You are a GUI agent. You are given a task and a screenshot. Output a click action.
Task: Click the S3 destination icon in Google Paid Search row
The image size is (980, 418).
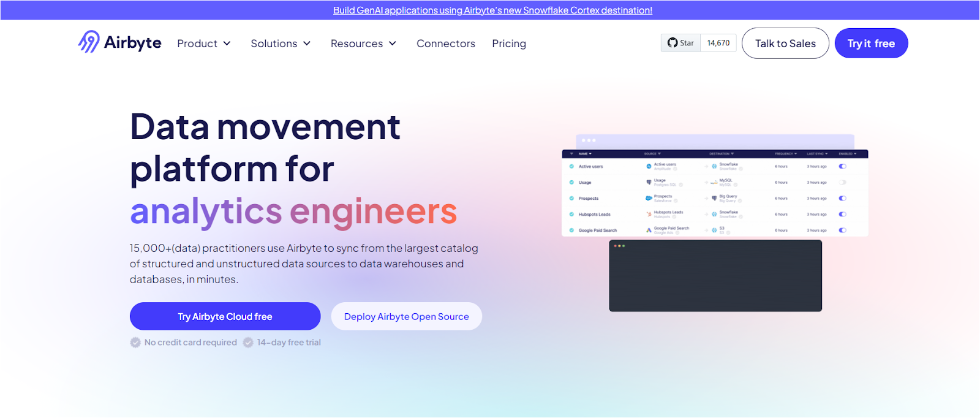tap(714, 230)
